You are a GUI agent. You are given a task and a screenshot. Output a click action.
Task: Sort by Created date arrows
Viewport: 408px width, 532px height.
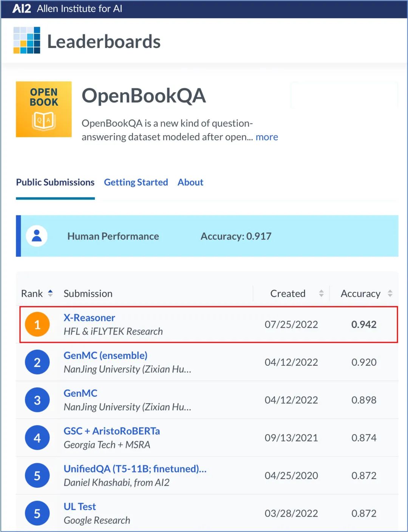pyautogui.click(x=321, y=293)
